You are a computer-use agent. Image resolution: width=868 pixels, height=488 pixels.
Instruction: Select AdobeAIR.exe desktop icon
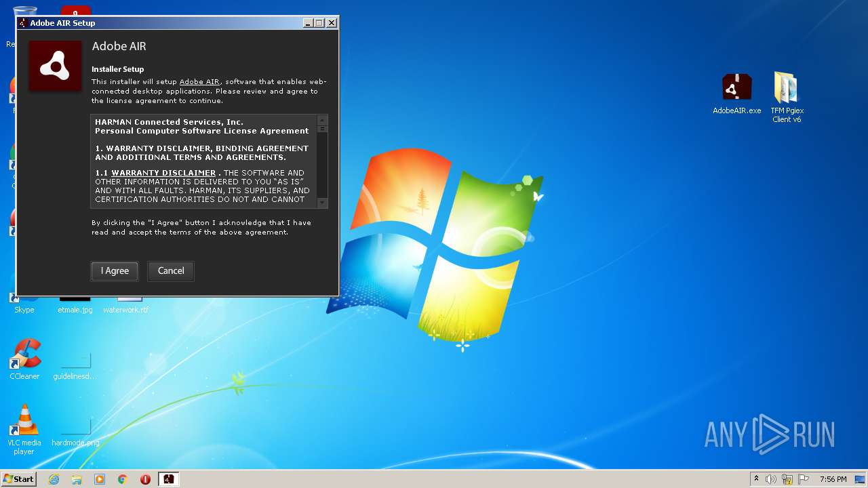point(736,94)
